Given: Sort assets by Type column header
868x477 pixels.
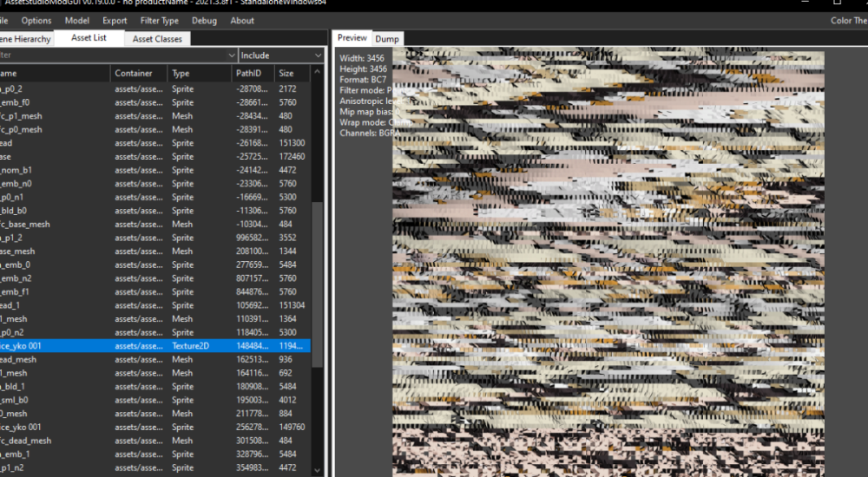Looking at the screenshot, I should coord(200,73).
